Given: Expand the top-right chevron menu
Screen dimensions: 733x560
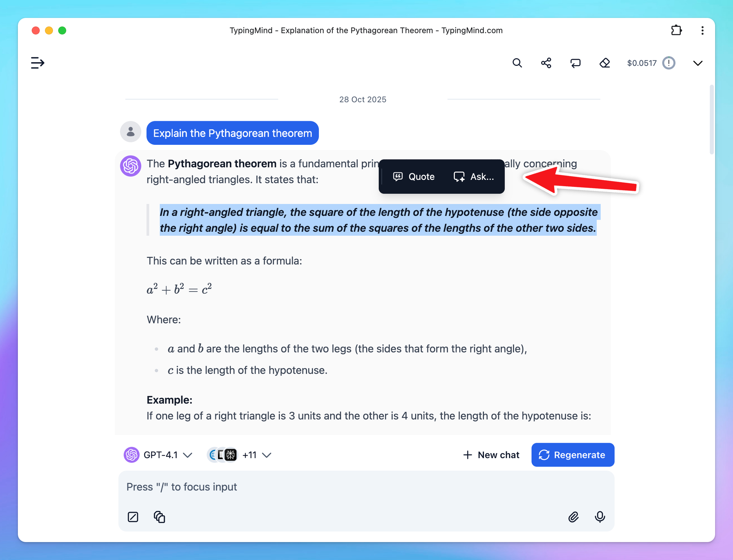Looking at the screenshot, I should coord(698,63).
